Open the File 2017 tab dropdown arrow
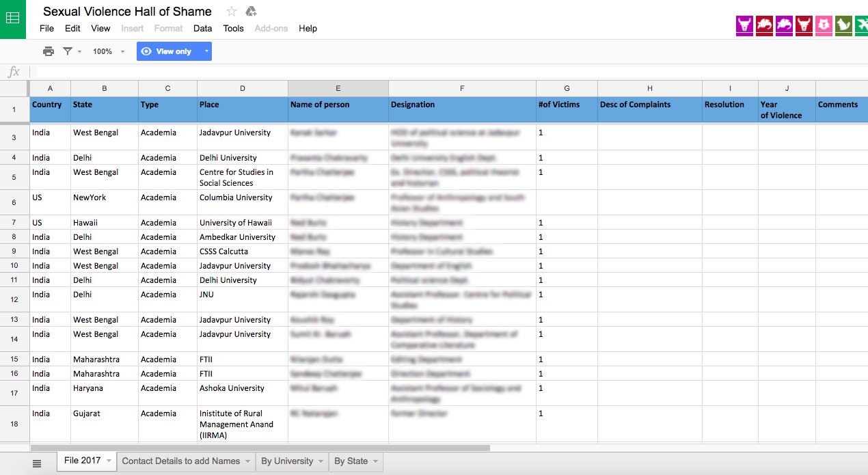The width and height of the screenshot is (868, 475). (109, 461)
